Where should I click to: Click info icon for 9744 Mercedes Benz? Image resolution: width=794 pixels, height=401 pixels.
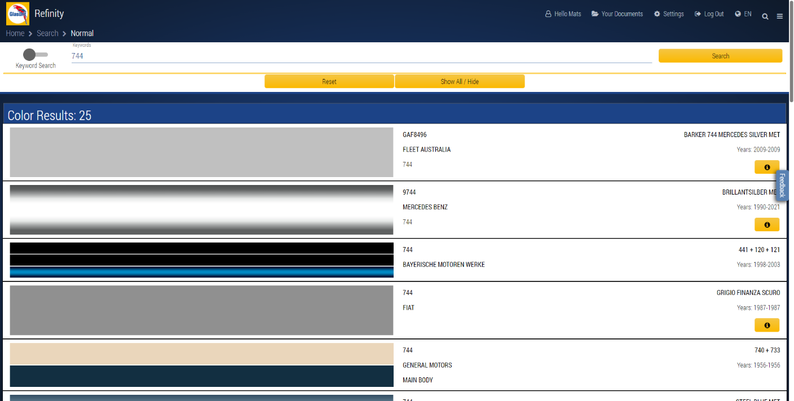pos(767,224)
